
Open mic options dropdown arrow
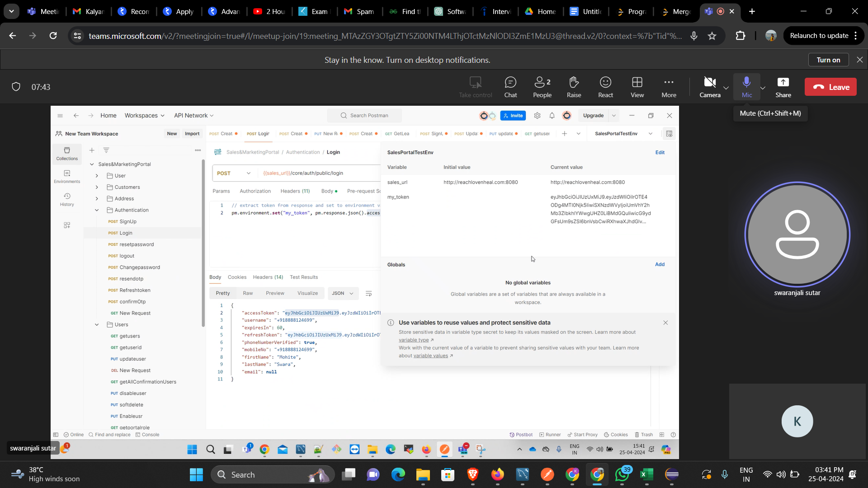tap(763, 88)
